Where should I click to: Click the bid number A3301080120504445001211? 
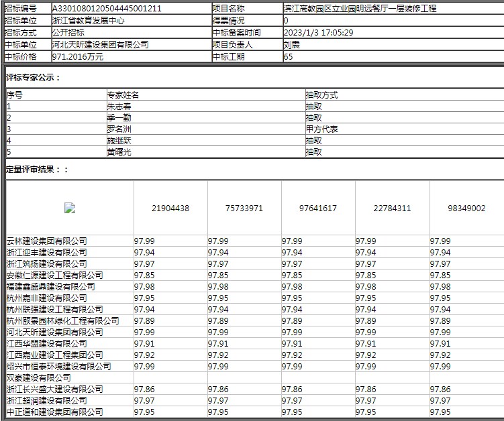106,9
